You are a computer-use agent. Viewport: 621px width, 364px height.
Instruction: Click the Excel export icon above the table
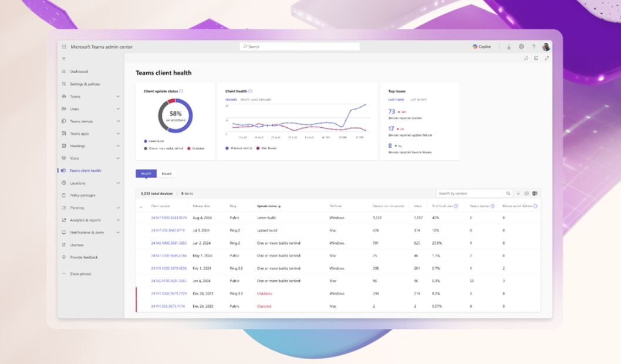pyautogui.click(x=535, y=193)
